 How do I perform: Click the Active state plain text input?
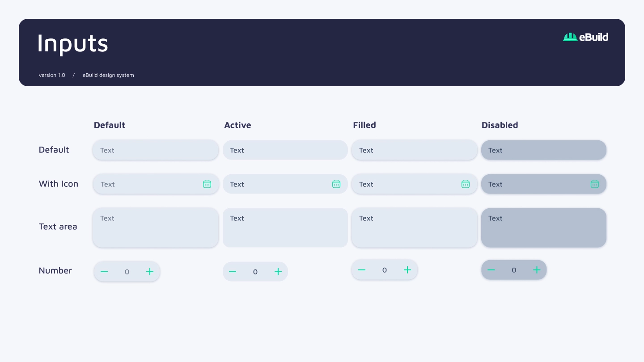(x=285, y=150)
